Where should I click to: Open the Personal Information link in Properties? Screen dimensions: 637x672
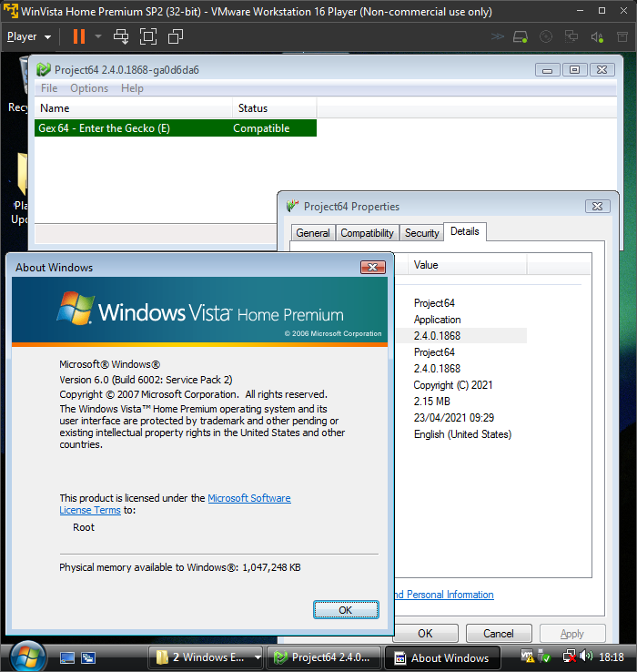[444, 595]
